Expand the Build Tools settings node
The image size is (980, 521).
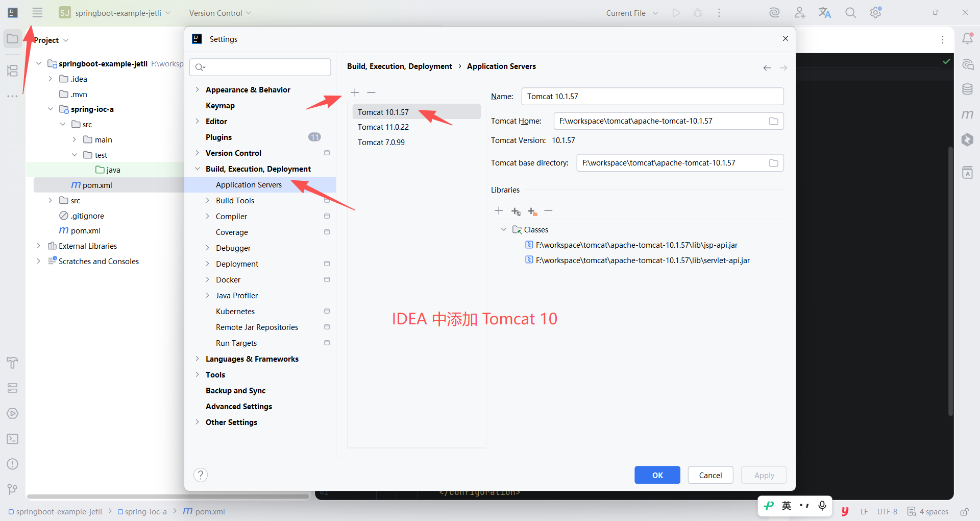[207, 201]
